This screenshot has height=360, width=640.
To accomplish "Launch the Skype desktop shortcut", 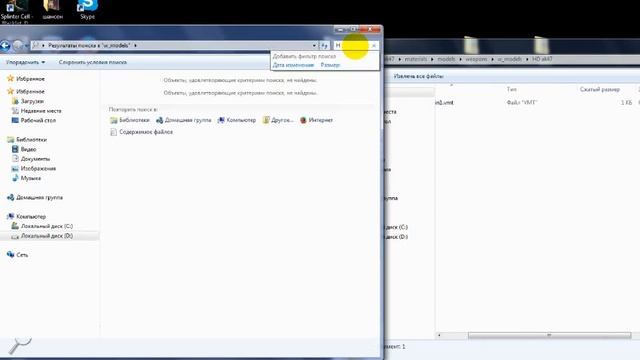I will (x=87, y=10).
